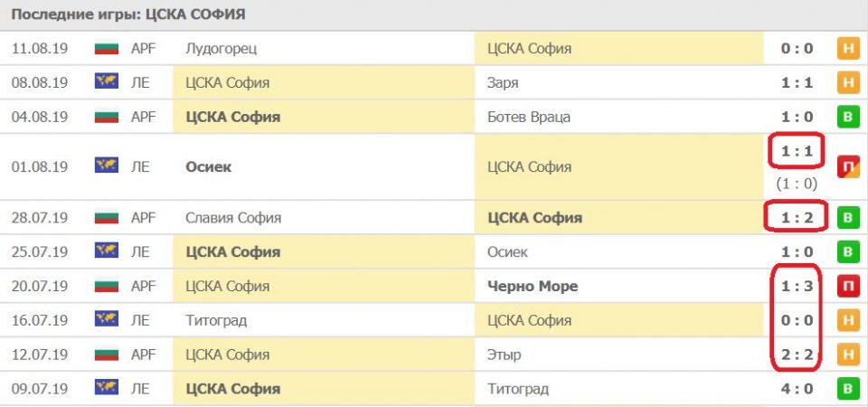This screenshot has height=407, width=868.
Task: Select the Славия София team name
Action: click(233, 218)
